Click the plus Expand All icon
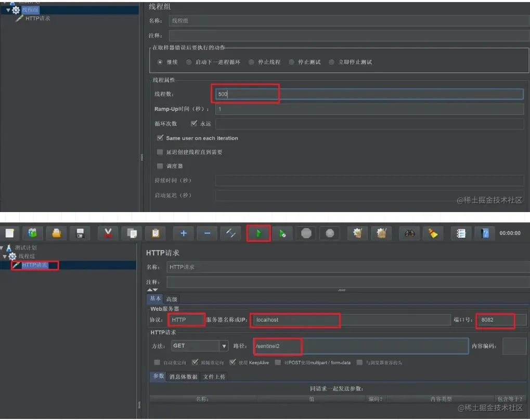The width and height of the screenshot is (530, 420). (184, 233)
